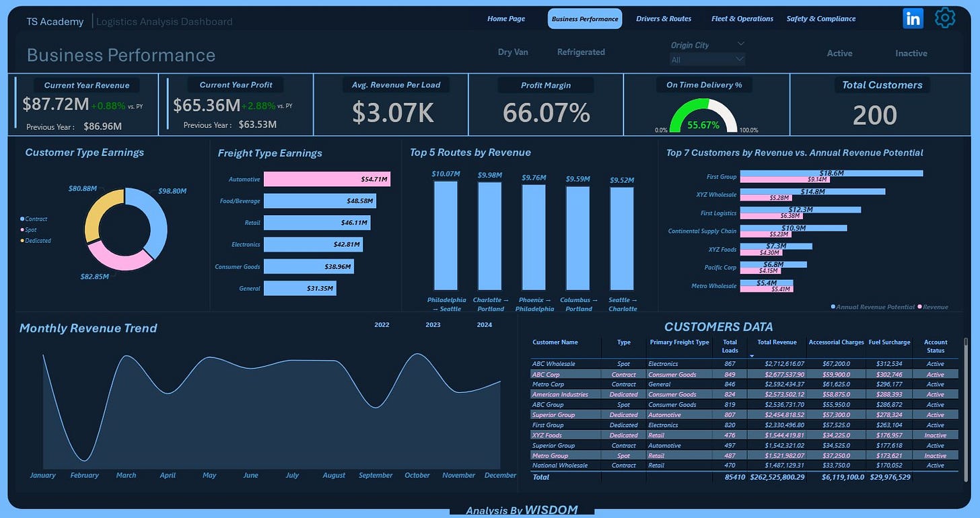Viewport: 980px width, 518px height.
Task: Open the LinkedIn icon link
Action: coord(913,19)
